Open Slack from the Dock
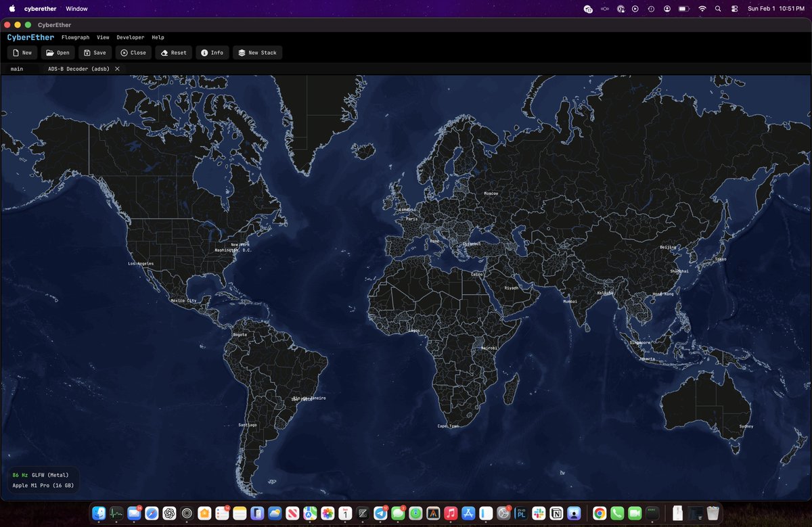The image size is (812, 527). [539, 513]
